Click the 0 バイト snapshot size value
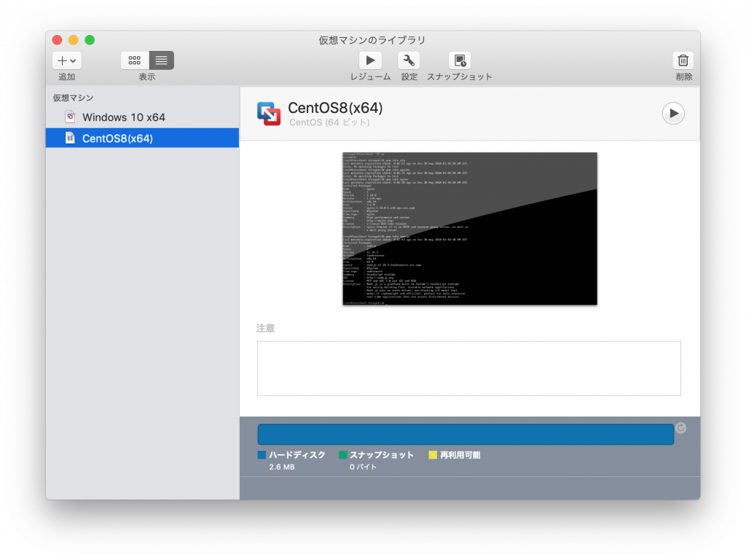Image resolution: width=746 pixels, height=560 pixels. [x=363, y=467]
